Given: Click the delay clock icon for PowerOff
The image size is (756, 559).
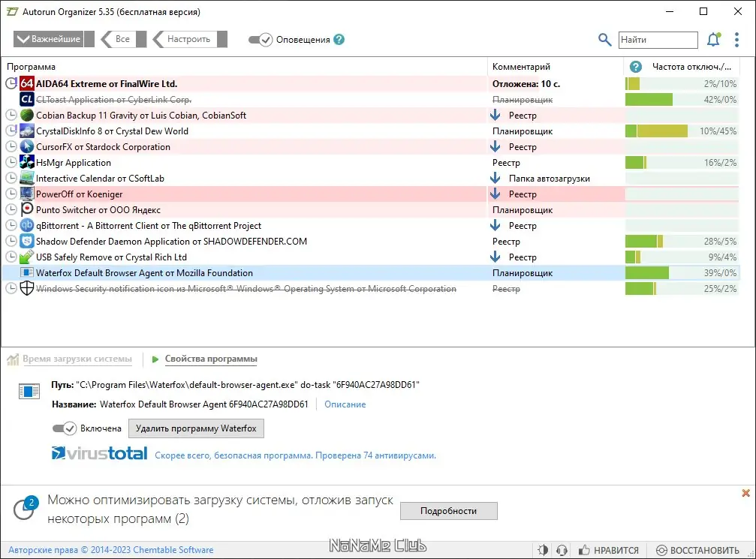Looking at the screenshot, I should click(11, 194).
